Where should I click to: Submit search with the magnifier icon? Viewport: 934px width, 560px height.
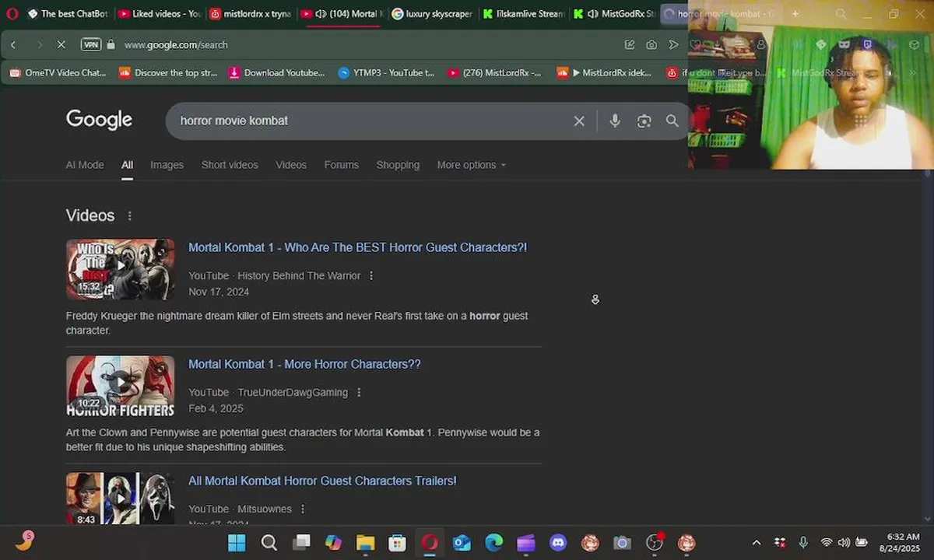point(672,121)
